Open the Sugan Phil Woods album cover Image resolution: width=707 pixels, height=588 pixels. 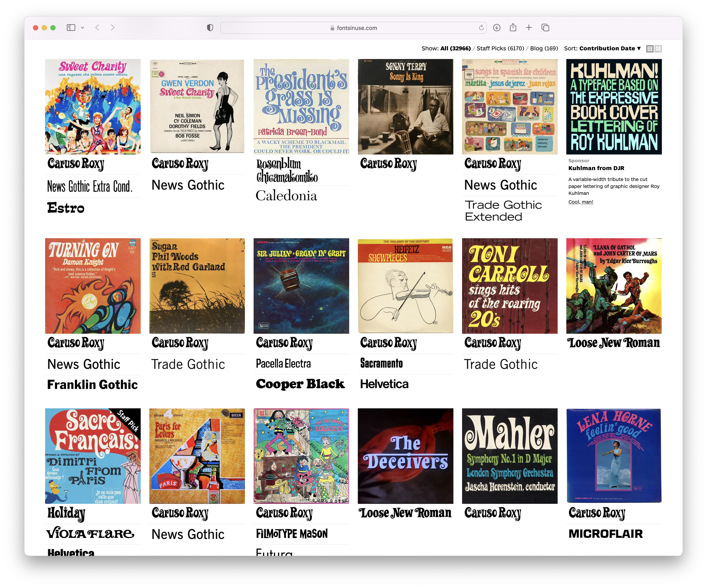[x=197, y=286]
